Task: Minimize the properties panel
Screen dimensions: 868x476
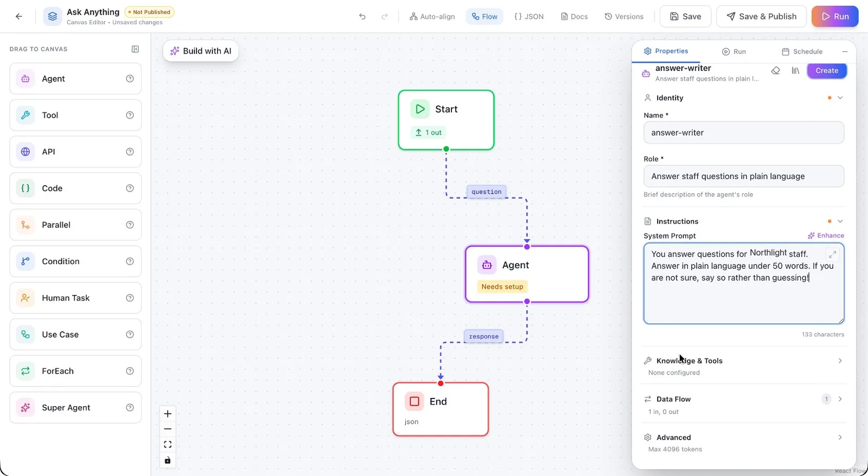Action: pyautogui.click(x=845, y=52)
